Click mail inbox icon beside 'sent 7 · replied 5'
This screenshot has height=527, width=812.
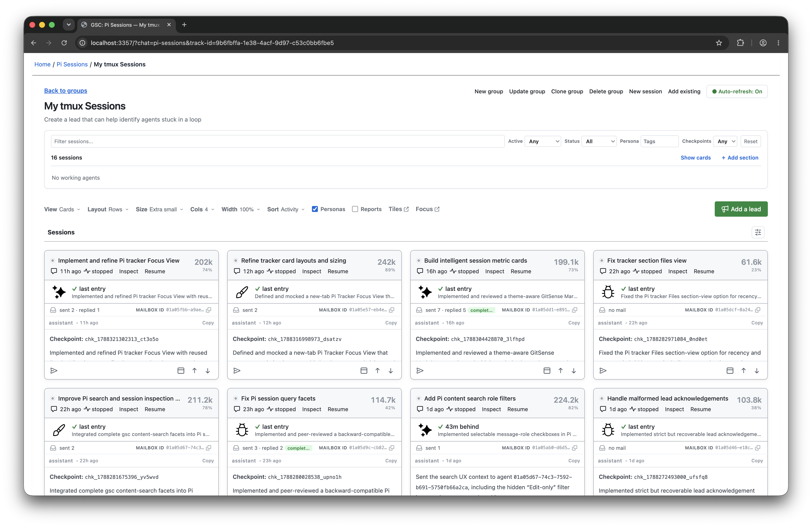[x=419, y=310]
